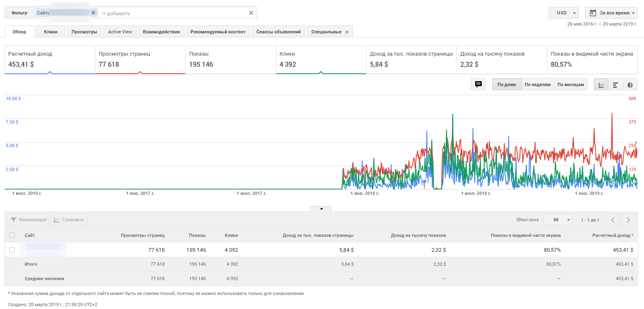Open the Сеансы объявлений tab

(x=278, y=32)
